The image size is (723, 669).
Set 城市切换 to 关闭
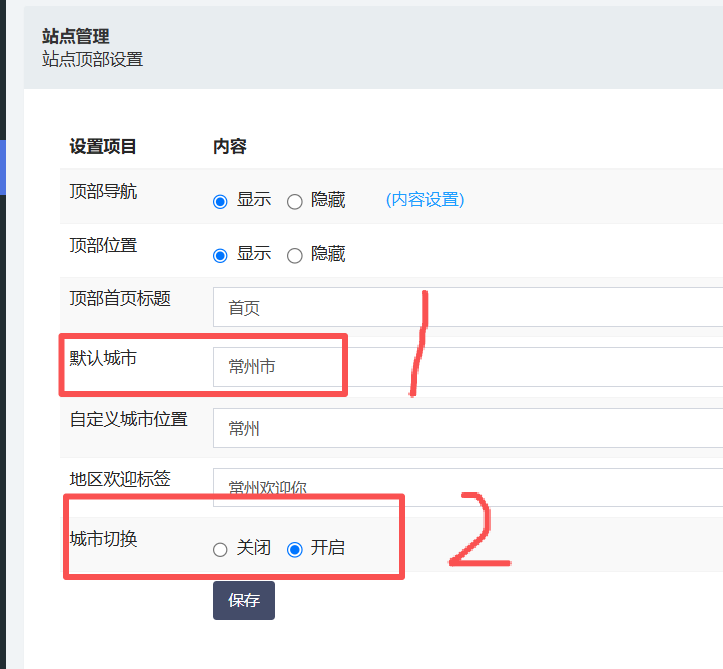[221, 549]
